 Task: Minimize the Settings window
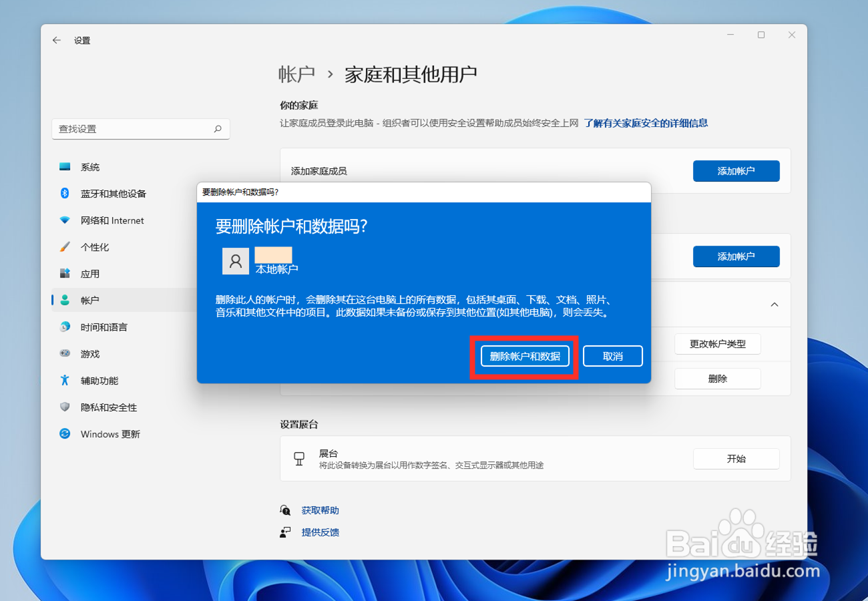click(730, 35)
